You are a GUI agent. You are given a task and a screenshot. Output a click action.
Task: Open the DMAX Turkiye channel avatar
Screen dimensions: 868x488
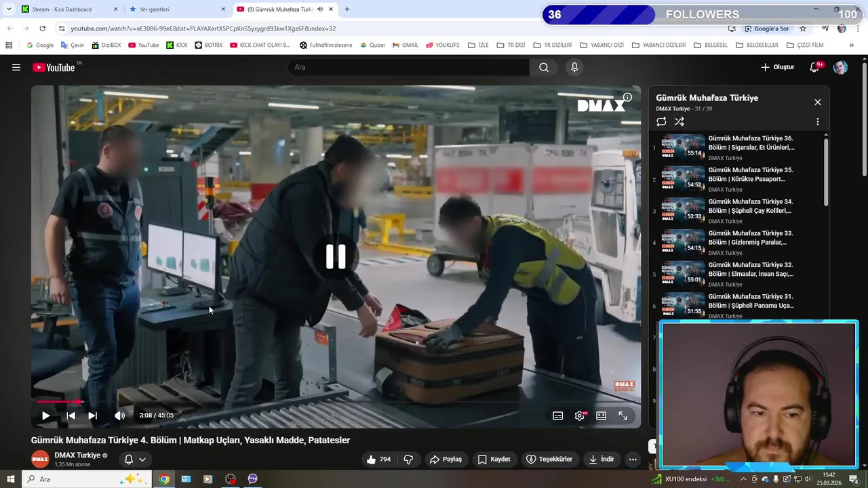coord(40,460)
